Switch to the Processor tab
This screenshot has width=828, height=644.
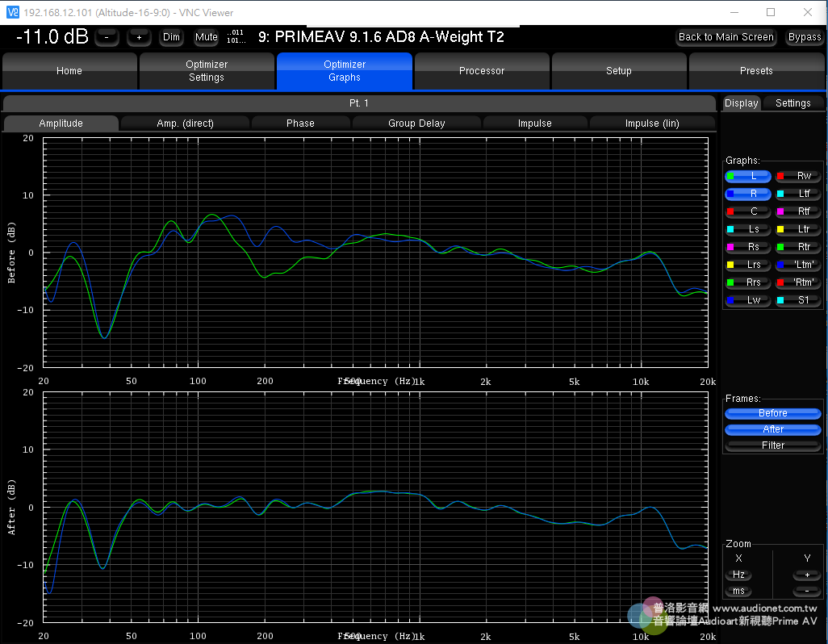click(482, 71)
